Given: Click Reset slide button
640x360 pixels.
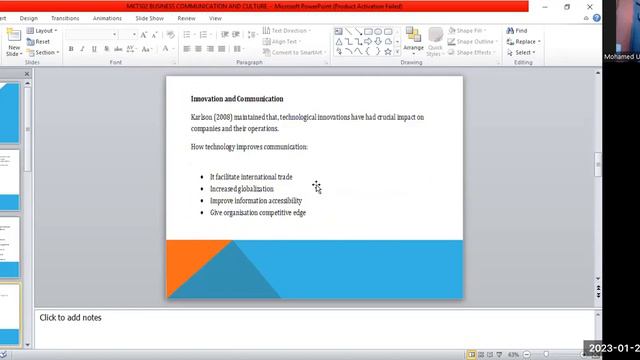Looking at the screenshot, I should 38,42.
